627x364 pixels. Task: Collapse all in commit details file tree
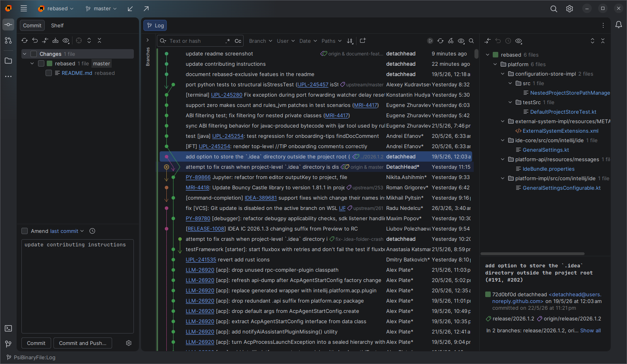tap(603, 41)
